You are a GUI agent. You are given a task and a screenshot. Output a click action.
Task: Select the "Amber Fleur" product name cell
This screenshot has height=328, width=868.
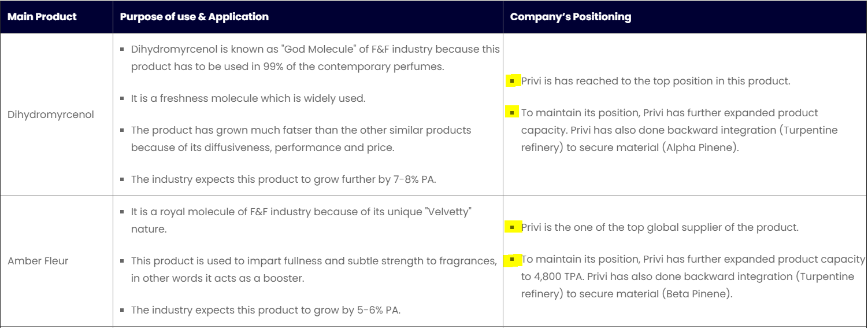pos(38,261)
